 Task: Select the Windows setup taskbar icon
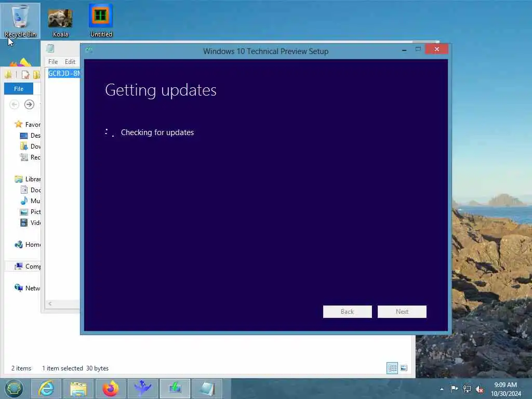click(x=175, y=389)
